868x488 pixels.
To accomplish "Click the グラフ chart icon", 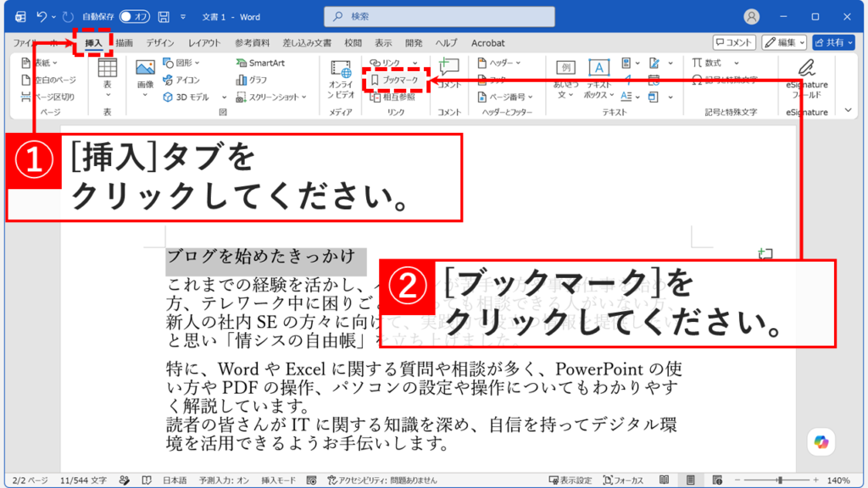I will click(242, 80).
